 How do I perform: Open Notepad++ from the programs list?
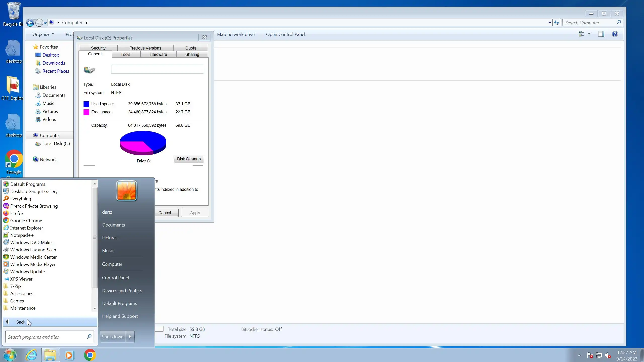[22, 235]
